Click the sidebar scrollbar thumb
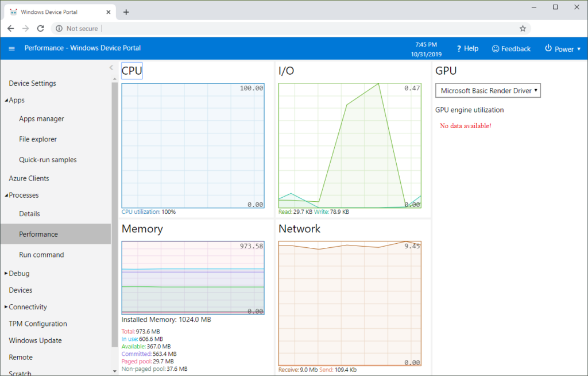This screenshot has width=588, height=376. [x=114, y=214]
